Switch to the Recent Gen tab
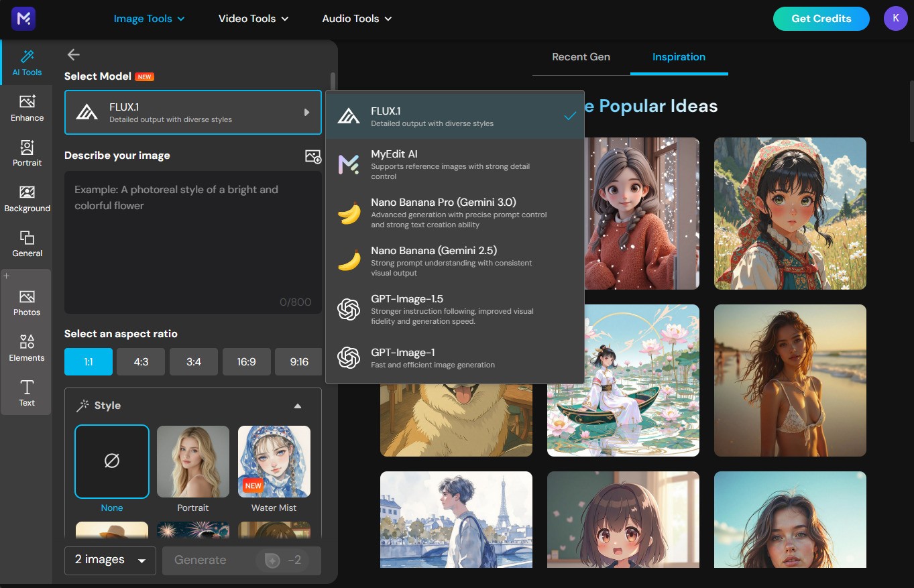This screenshot has height=588, width=914. pos(581,57)
